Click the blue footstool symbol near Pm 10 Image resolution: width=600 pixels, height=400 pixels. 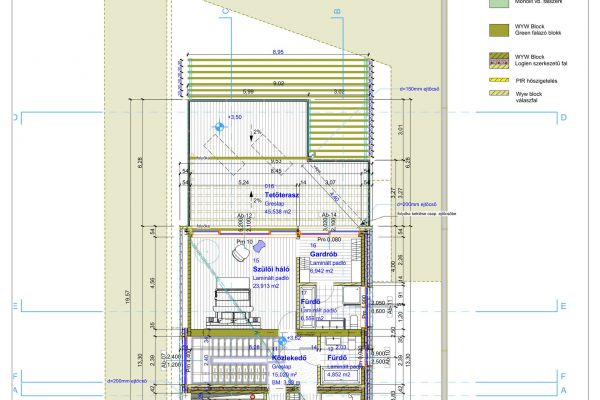point(259,246)
